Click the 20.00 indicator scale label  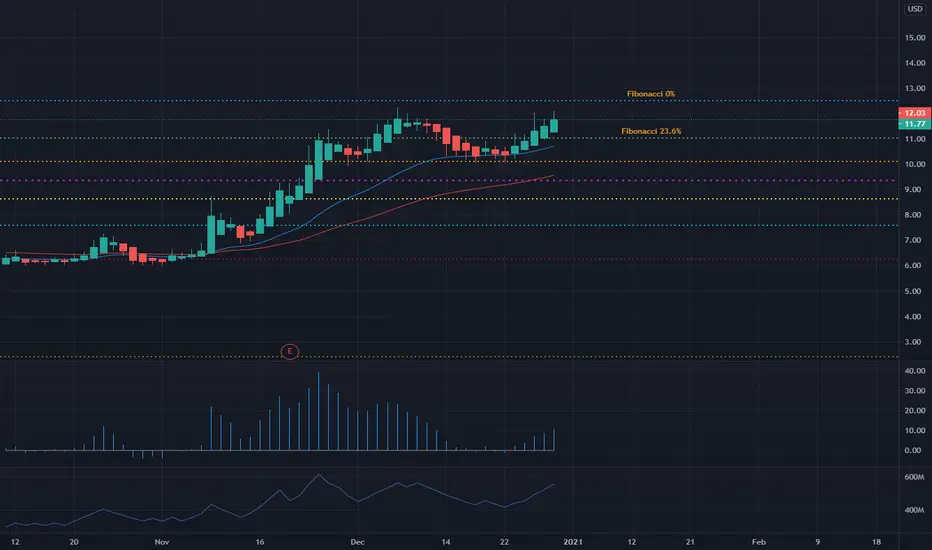915,411
